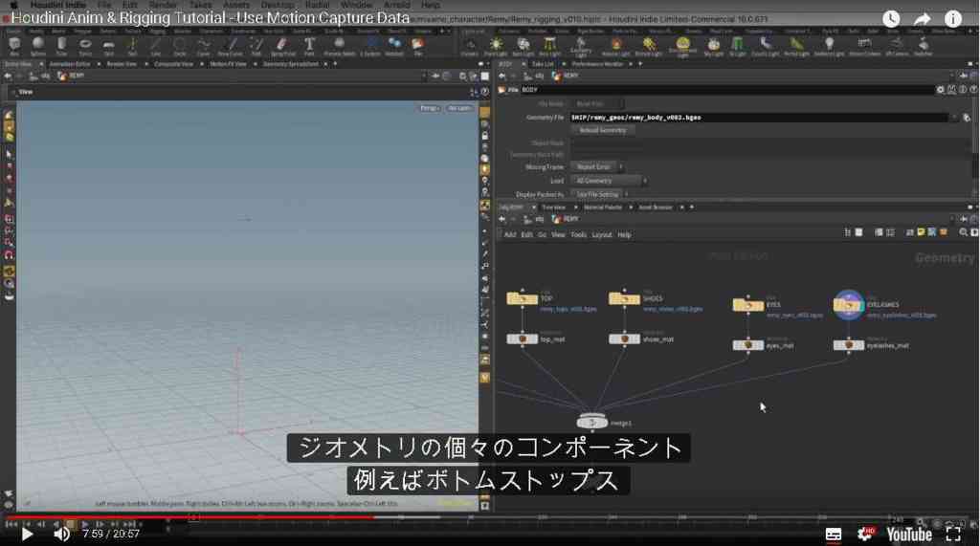Image resolution: width=980 pixels, height=546 pixels.
Task: Add an Environment Light from shelf
Action: point(682,46)
